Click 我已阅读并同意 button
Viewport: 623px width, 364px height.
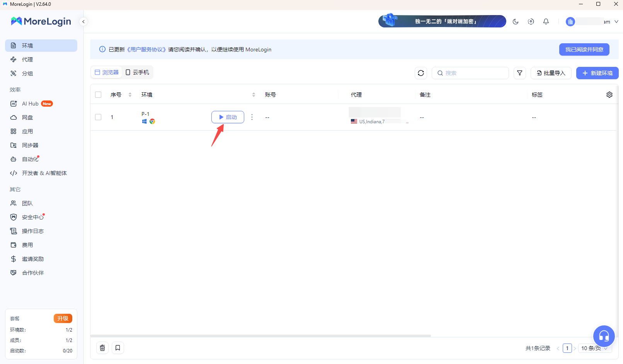(x=584, y=49)
